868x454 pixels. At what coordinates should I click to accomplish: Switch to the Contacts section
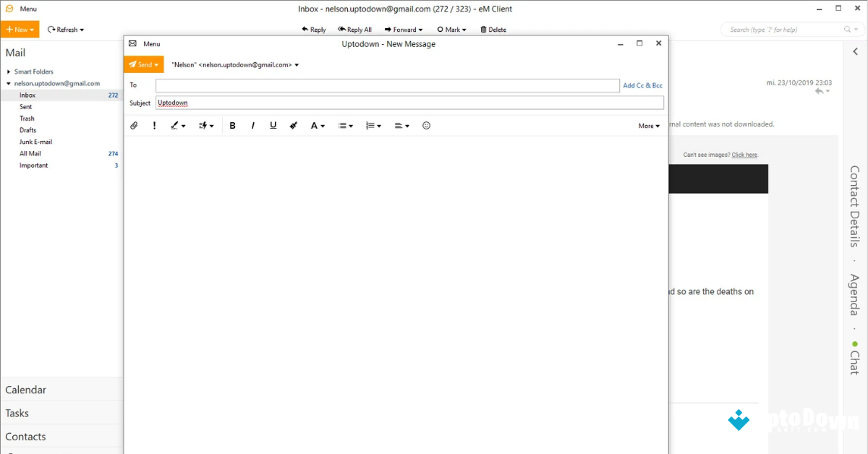pyautogui.click(x=26, y=436)
